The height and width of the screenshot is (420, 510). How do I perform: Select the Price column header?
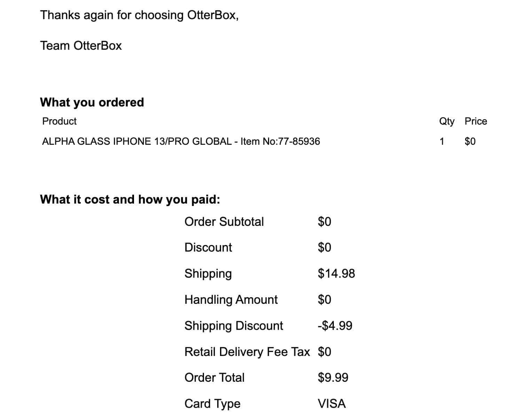476,121
